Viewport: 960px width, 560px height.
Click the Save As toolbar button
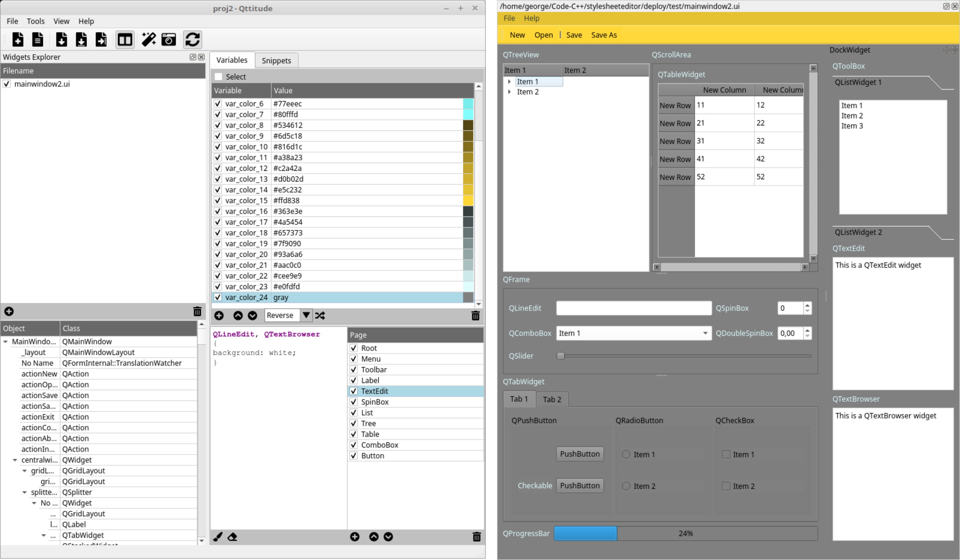(x=604, y=35)
